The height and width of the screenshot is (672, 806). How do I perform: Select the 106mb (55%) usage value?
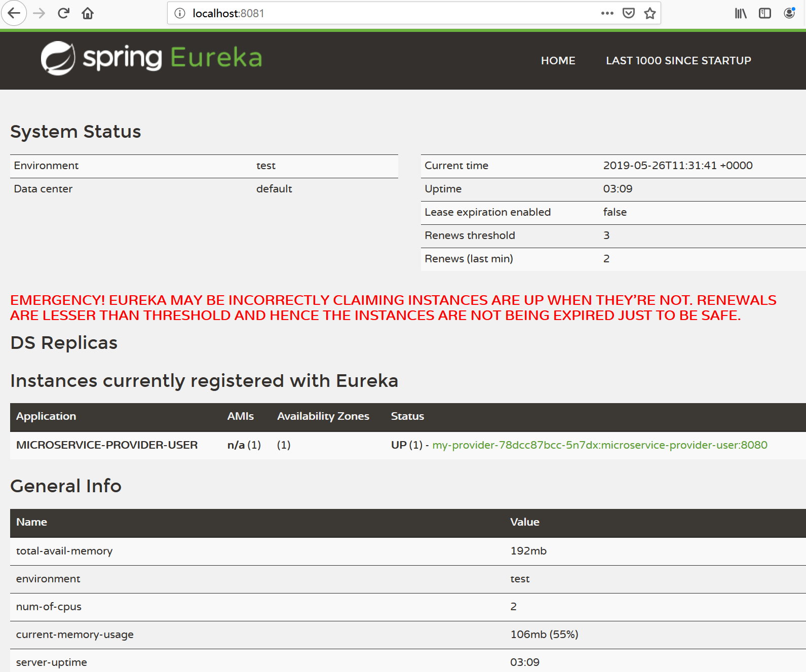click(x=544, y=635)
